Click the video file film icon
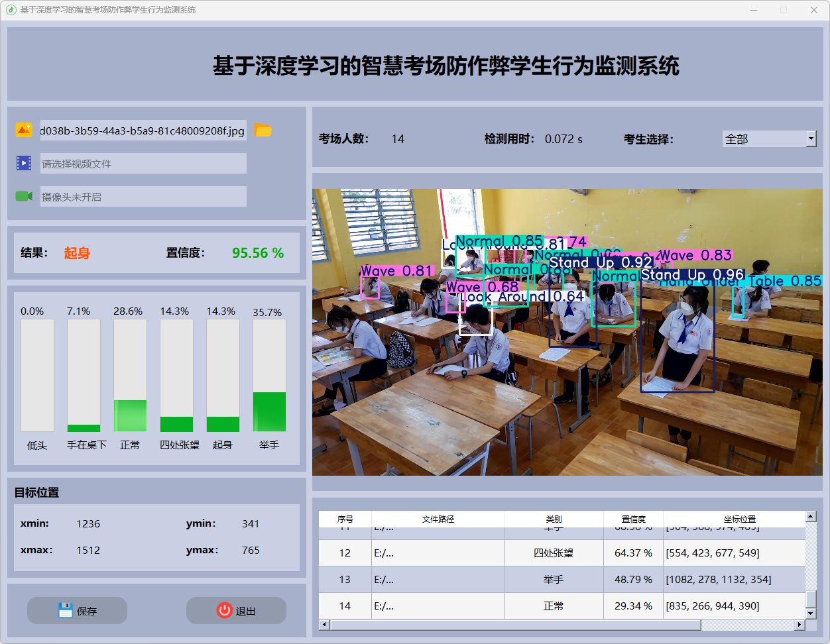 pos(24,163)
